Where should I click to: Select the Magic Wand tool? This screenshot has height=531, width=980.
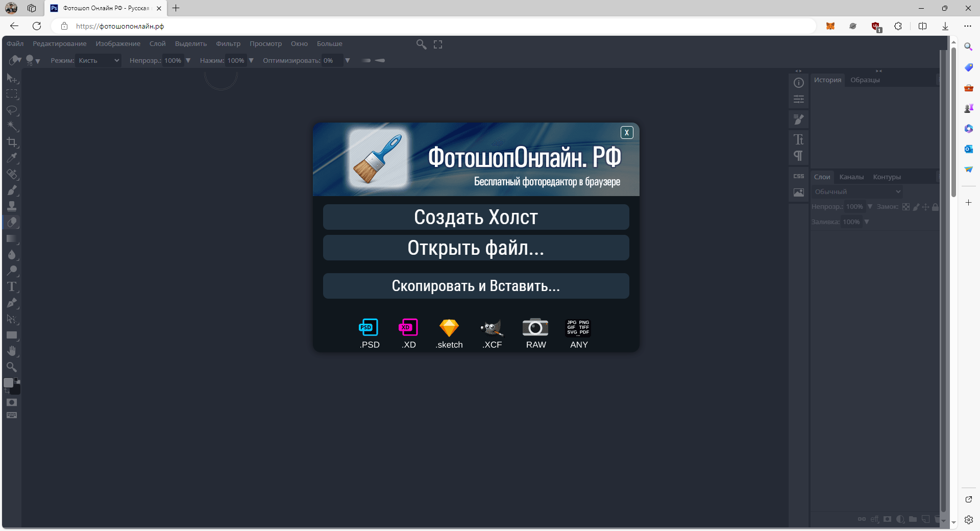(x=12, y=126)
